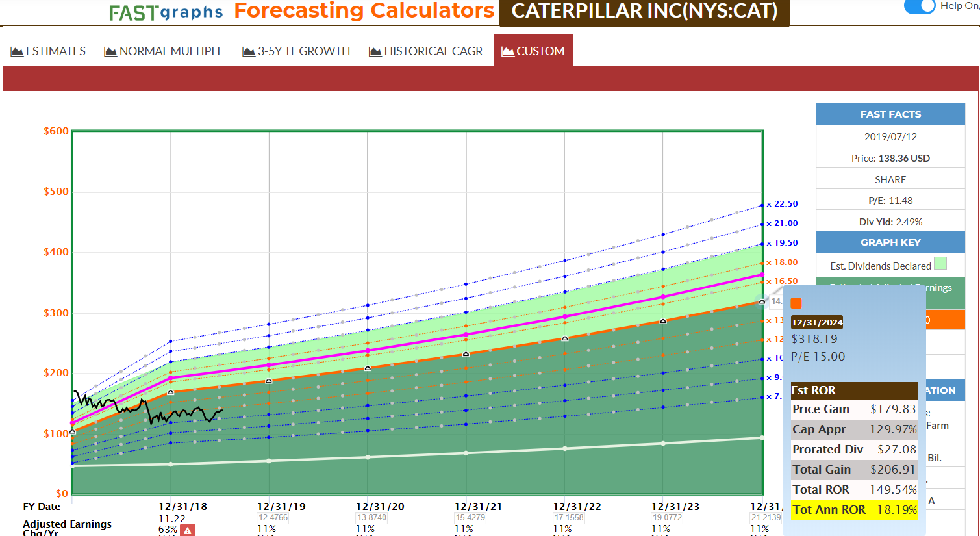Click the x 18.00 multiple label

tap(782, 262)
